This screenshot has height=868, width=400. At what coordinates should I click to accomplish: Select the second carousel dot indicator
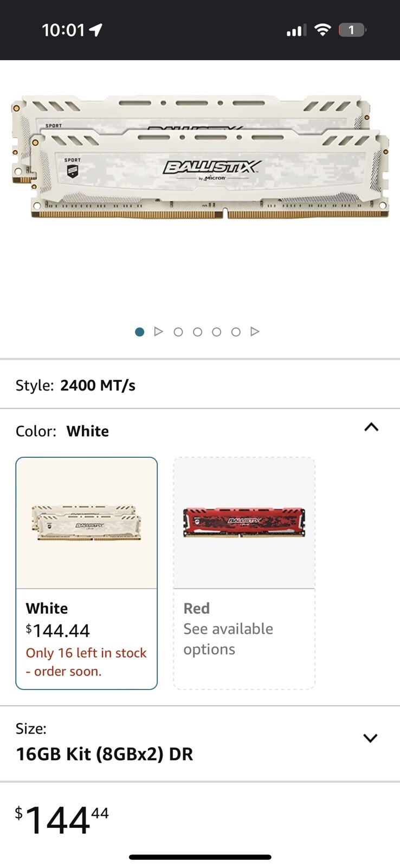tap(178, 331)
